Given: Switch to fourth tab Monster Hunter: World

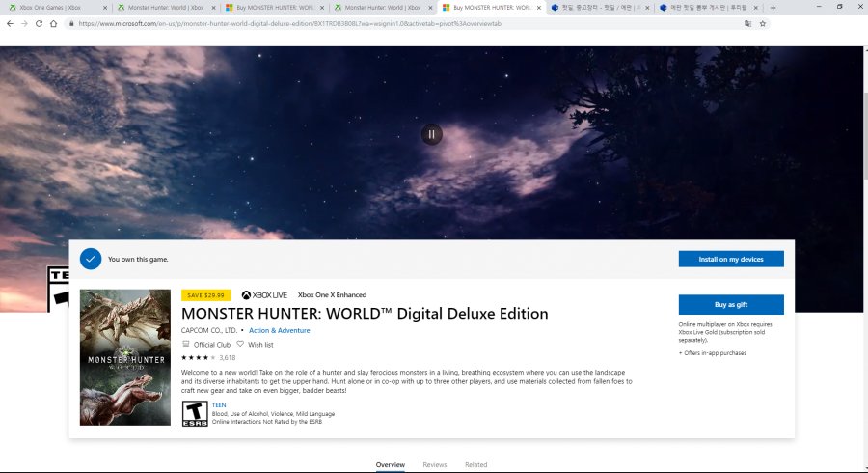Looking at the screenshot, I should [x=383, y=8].
